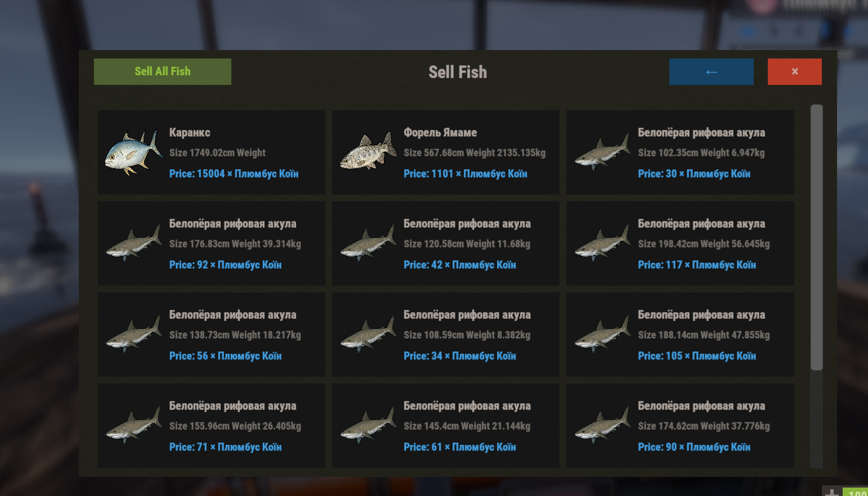Click Price: 71 on the 155.96cm shark

(225, 447)
